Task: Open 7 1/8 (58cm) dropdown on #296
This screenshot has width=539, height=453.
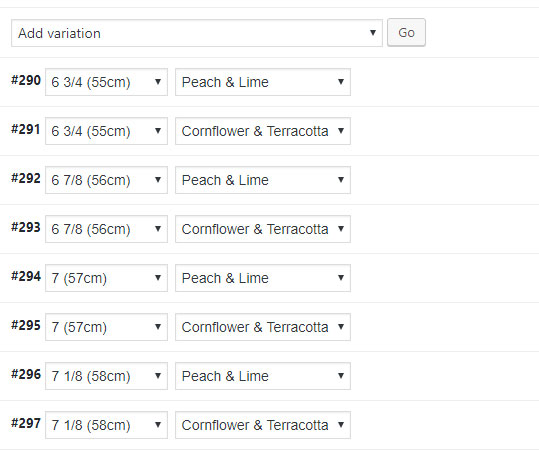Action: pos(106,376)
